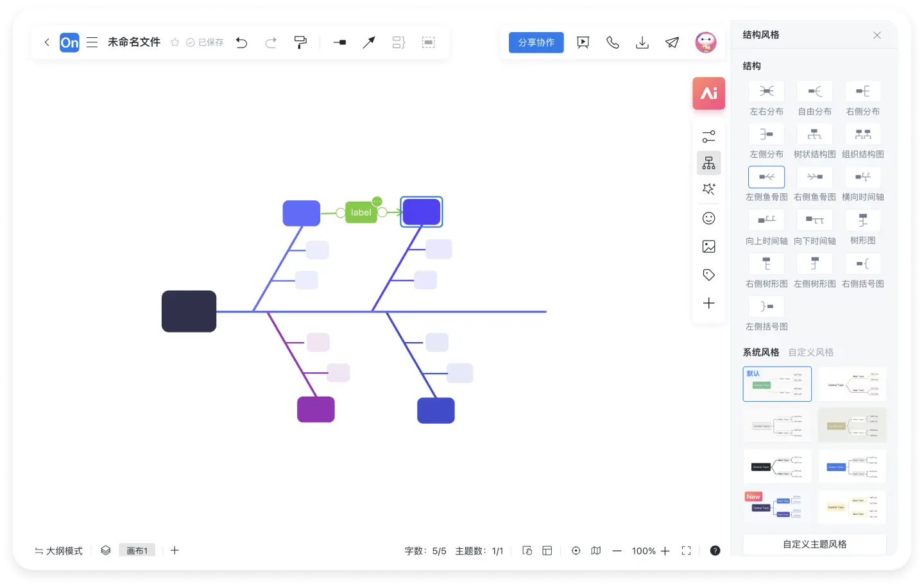Click the tag label sidebar icon
The height and width of the screenshot is (588, 924).
tap(708, 275)
